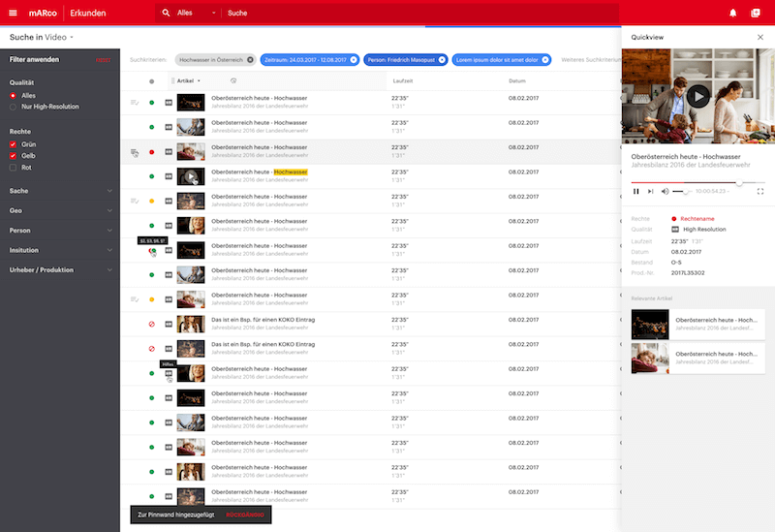Select Alles quality radio button
The height and width of the screenshot is (532, 775).
13,95
